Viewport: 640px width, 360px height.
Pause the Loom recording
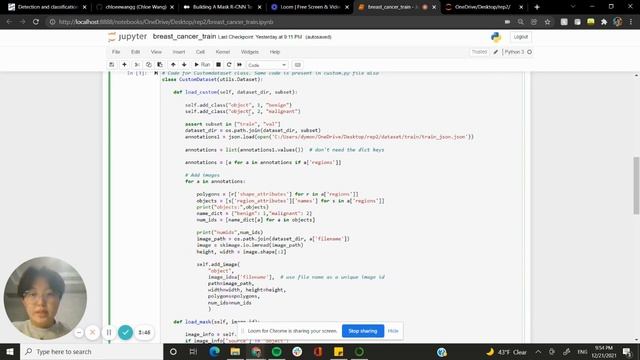tap(109, 332)
